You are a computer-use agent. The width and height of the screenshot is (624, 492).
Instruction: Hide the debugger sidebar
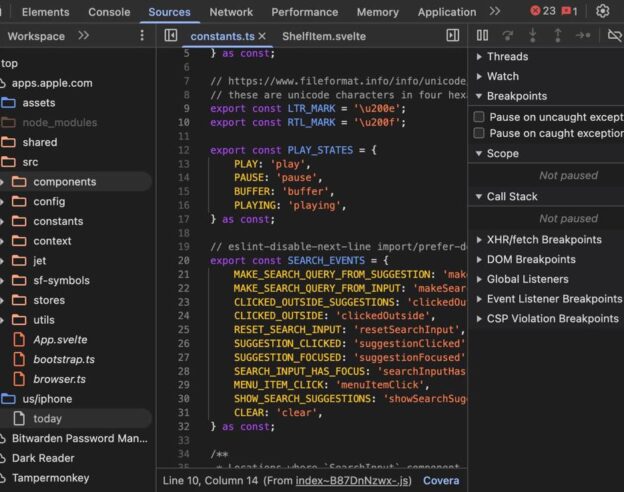click(453, 35)
